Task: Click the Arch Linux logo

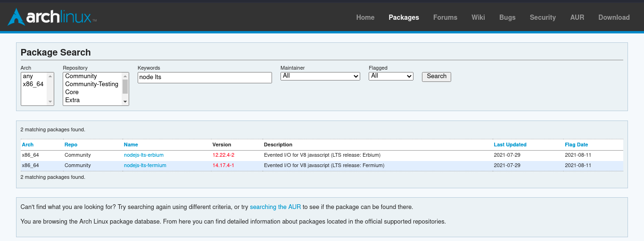Action: [52, 17]
